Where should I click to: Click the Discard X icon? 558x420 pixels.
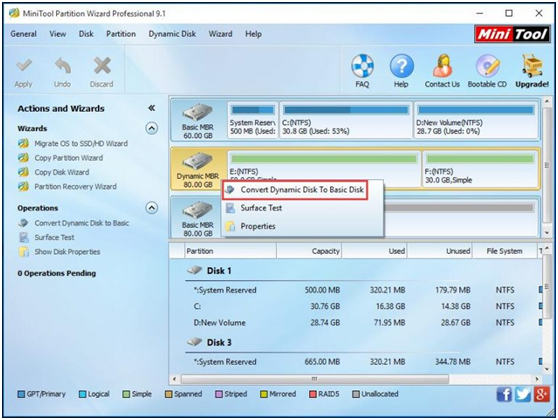point(102,65)
